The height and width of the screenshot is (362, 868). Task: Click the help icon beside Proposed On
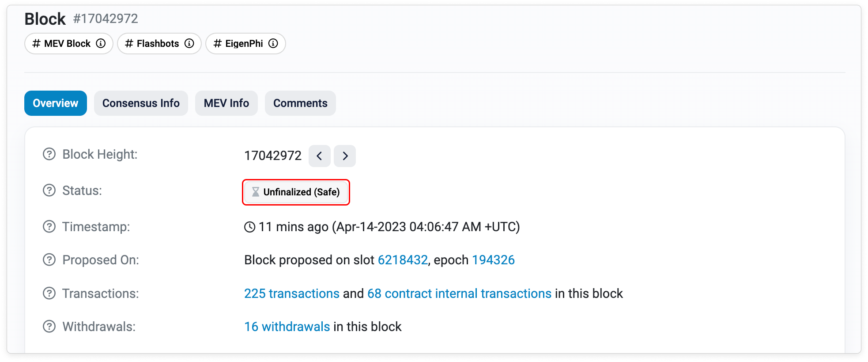(x=49, y=260)
